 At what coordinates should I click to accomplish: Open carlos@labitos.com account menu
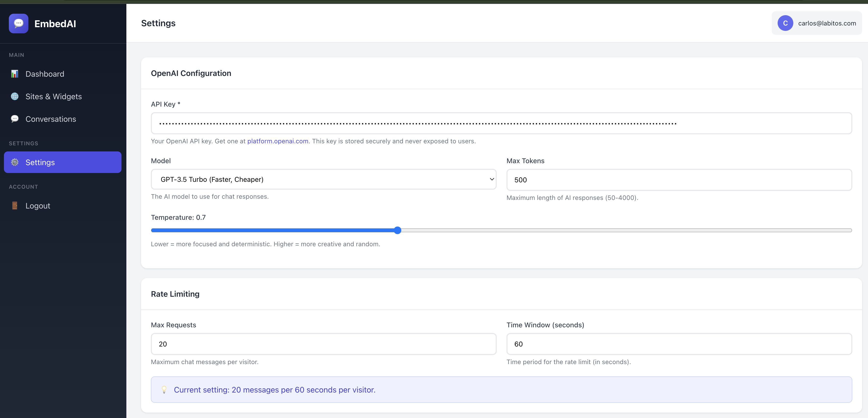(x=827, y=23)
